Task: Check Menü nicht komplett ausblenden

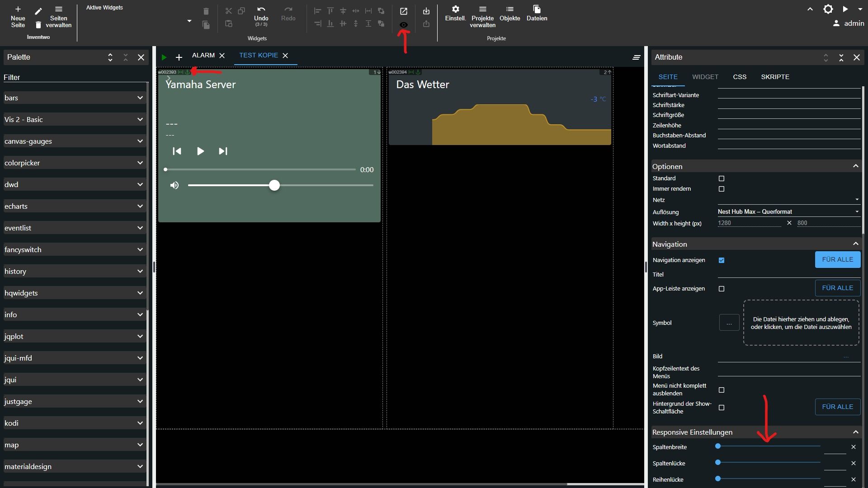Action: [722, 390]
